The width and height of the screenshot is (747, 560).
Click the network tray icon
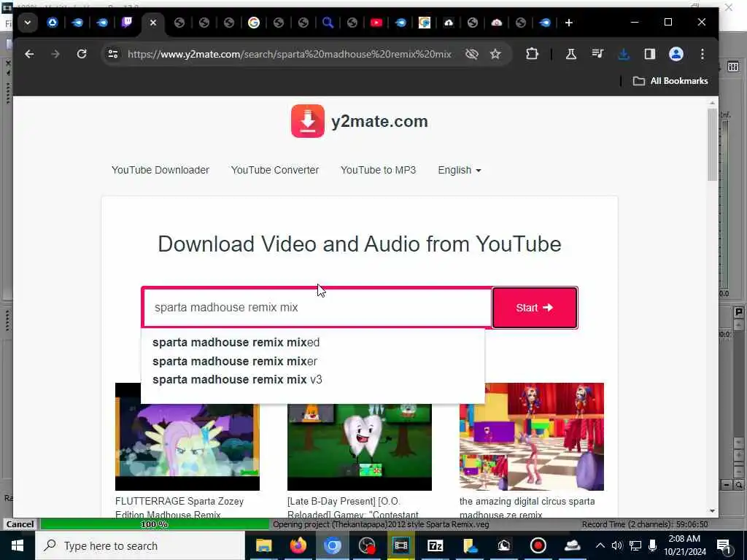click(x=635, y=545)
